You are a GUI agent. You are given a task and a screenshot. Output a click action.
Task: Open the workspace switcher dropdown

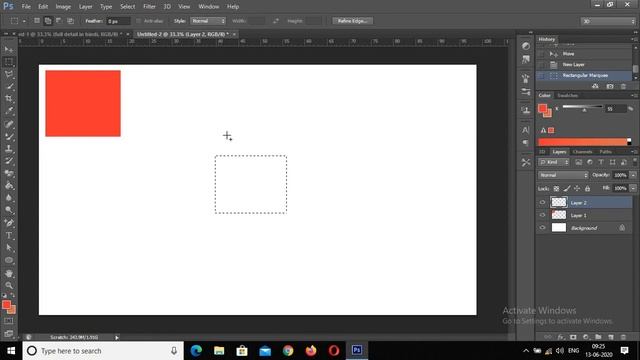pos(608,21)
